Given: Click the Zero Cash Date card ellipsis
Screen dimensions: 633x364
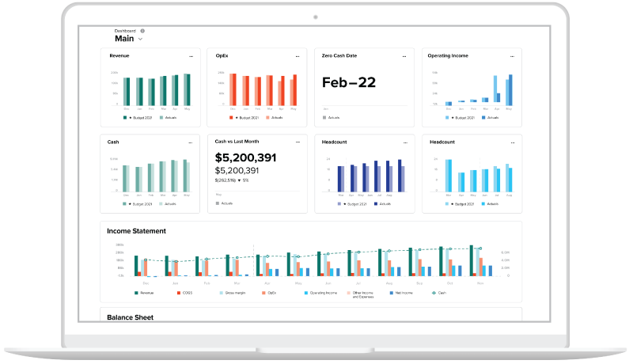Looking at the screenshot, I should coord(404,56).
